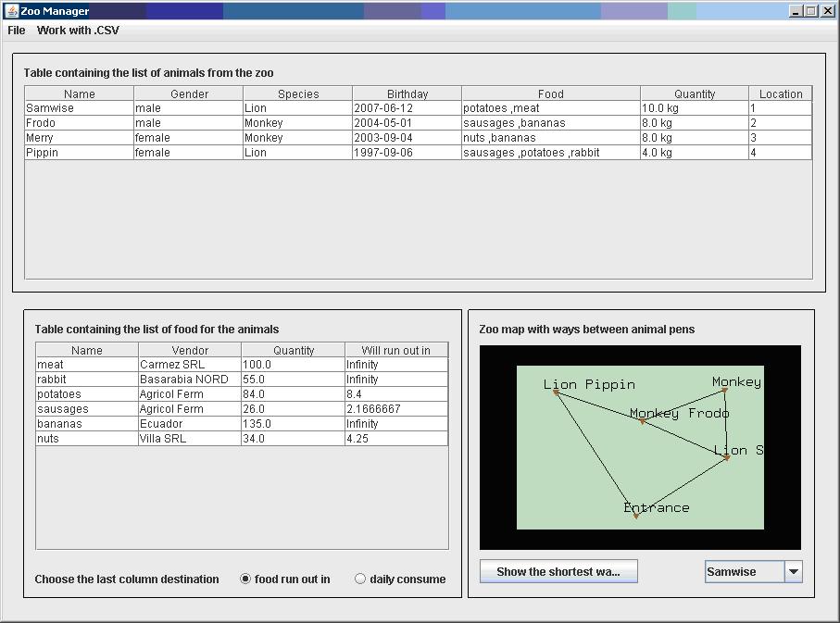Select the Pippin row in the animals table

pos(185,152)
